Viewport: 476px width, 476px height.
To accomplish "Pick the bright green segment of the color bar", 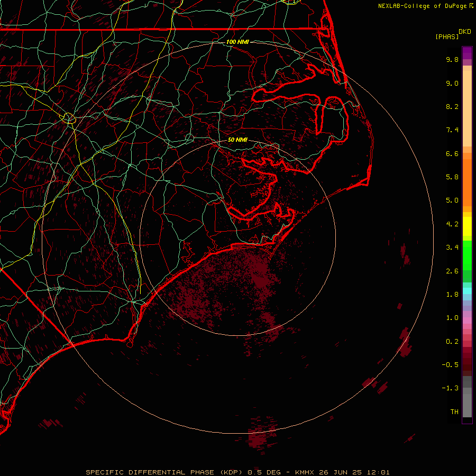I will [467, 255].
